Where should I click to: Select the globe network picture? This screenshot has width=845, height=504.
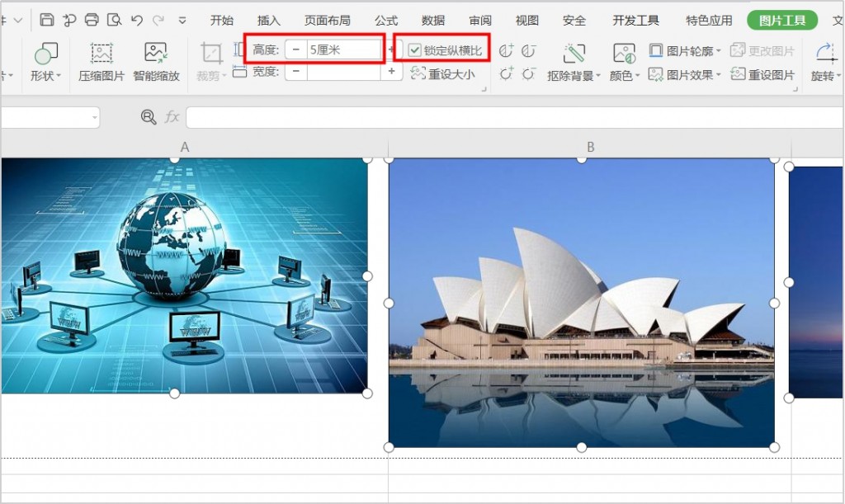184,276
